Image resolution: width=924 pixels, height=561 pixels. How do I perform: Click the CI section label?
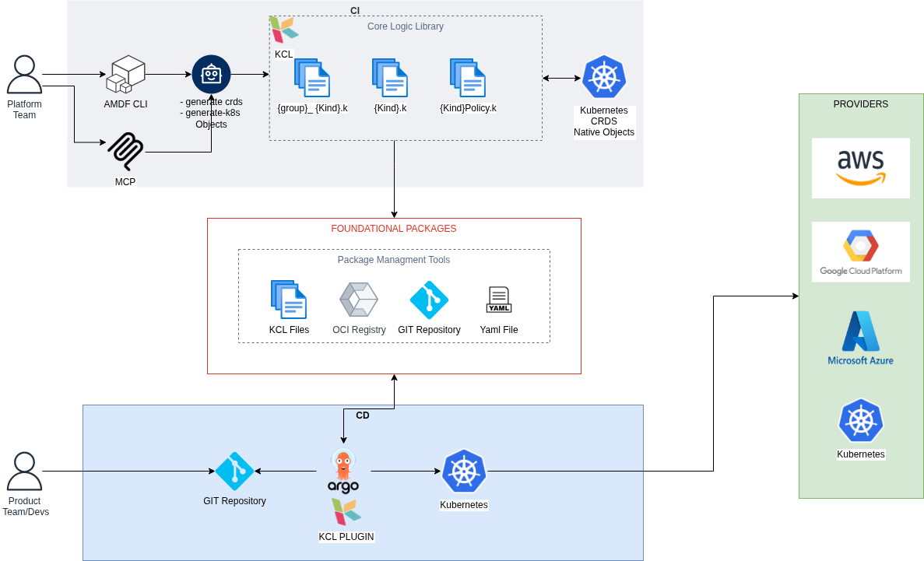pos(355,11)
